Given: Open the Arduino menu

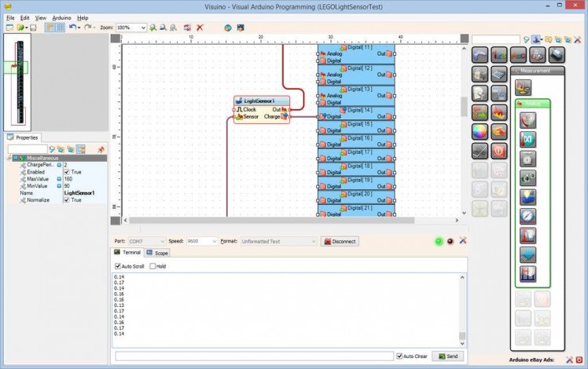Looking at the screenshot, I should (61, 17).
